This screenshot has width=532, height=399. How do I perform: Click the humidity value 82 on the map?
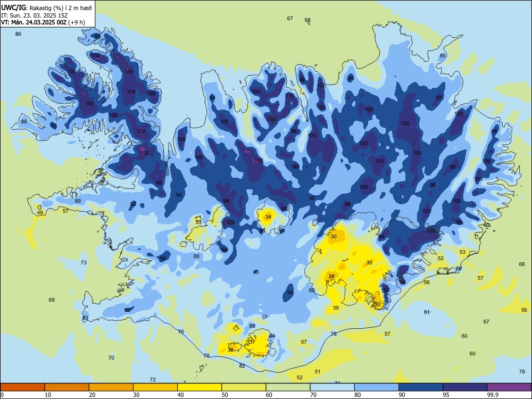click(x=242, y=365)
